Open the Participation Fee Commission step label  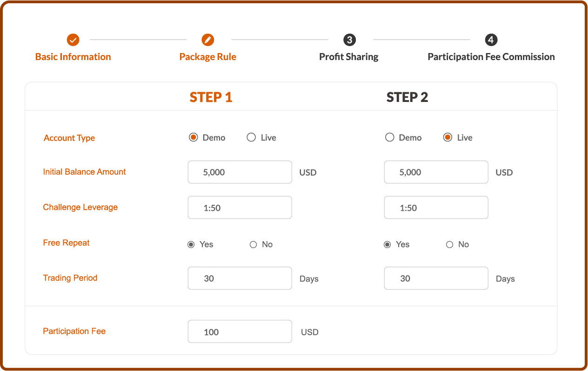coord(491,57)
